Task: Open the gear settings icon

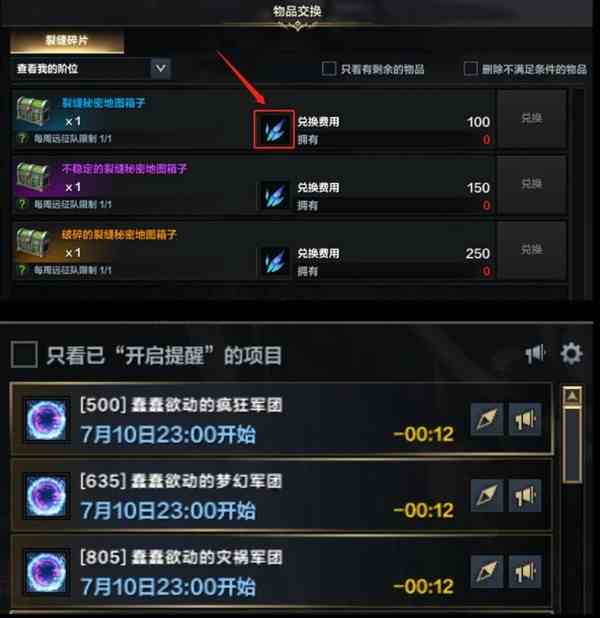Action: tap(572, 354)
